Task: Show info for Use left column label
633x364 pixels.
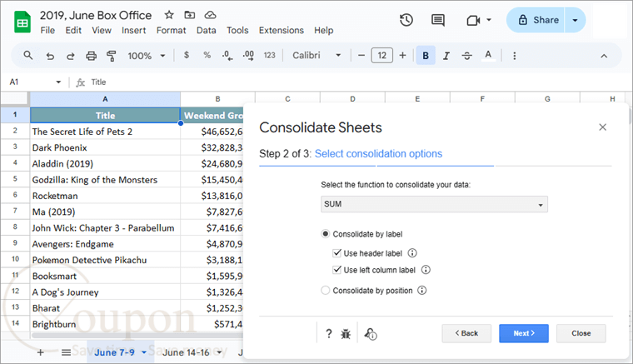Action: tap(426, 270)
